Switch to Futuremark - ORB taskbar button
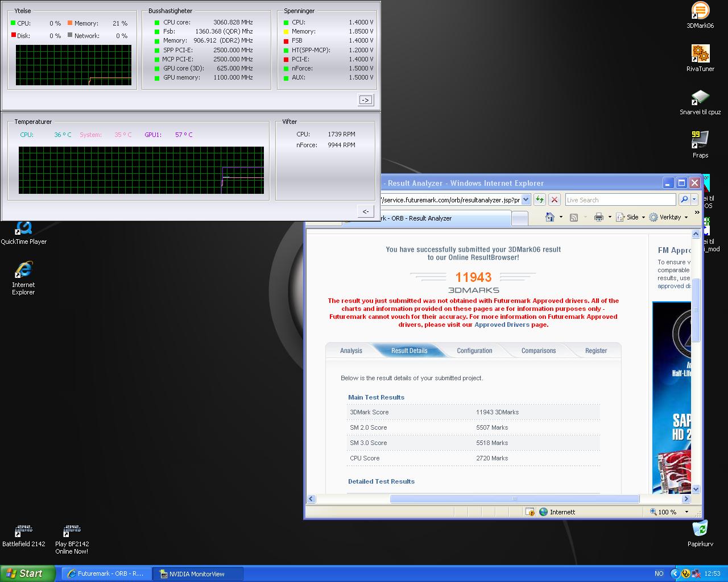This screenshot has height=582, width=728. (x=106, y=573)
